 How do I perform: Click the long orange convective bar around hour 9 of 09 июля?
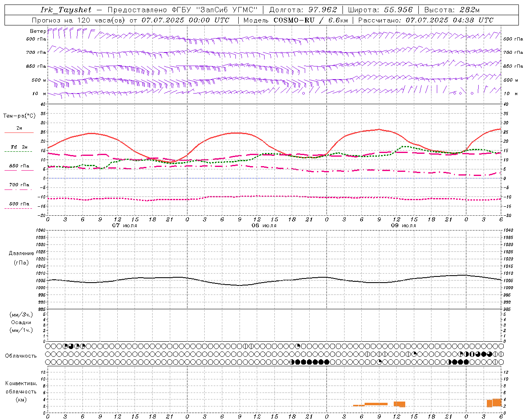click(376, 404)
